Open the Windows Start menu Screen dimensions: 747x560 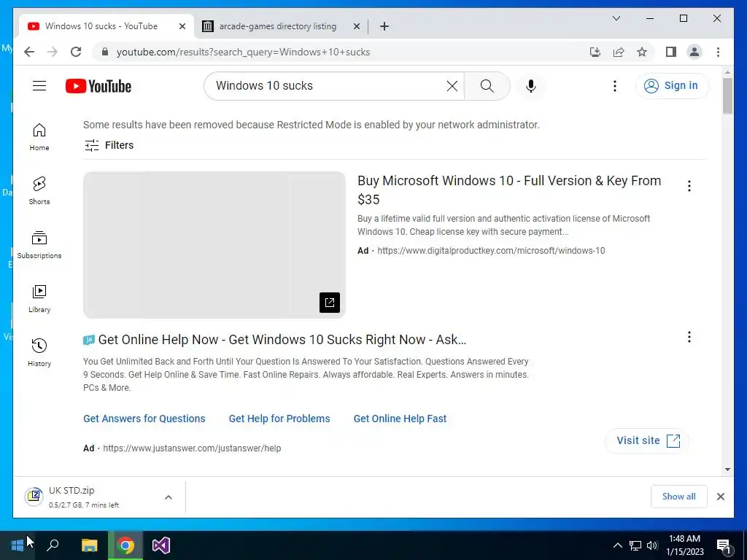coord(18,545)
